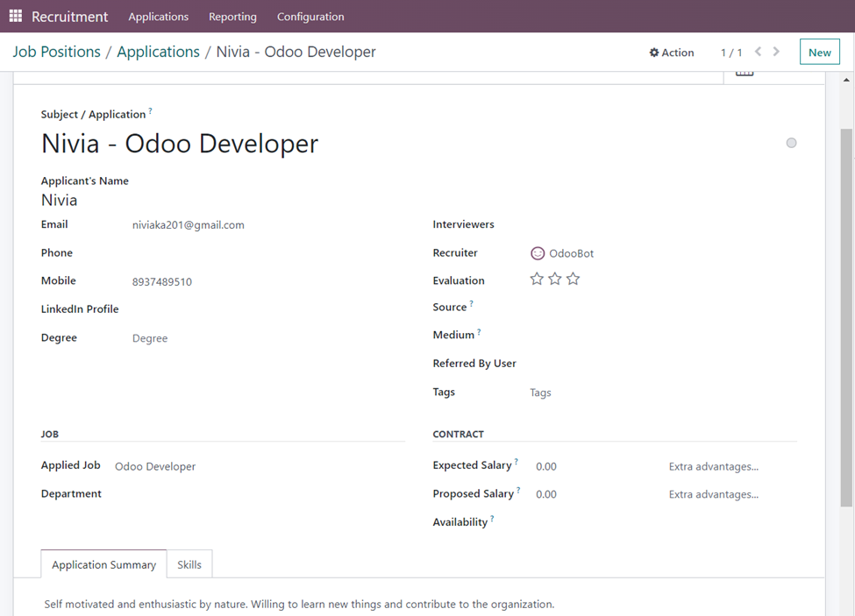855x616 pixels.
Task: Set evaluation to two stars
Action: [x=555, y=279]
